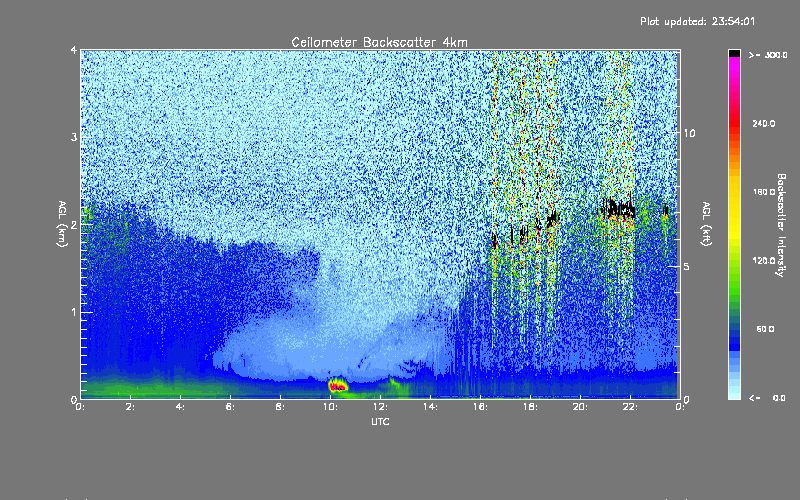
Task: Click the red-yellow hotspot near 10 UTC
Action: 337,385
